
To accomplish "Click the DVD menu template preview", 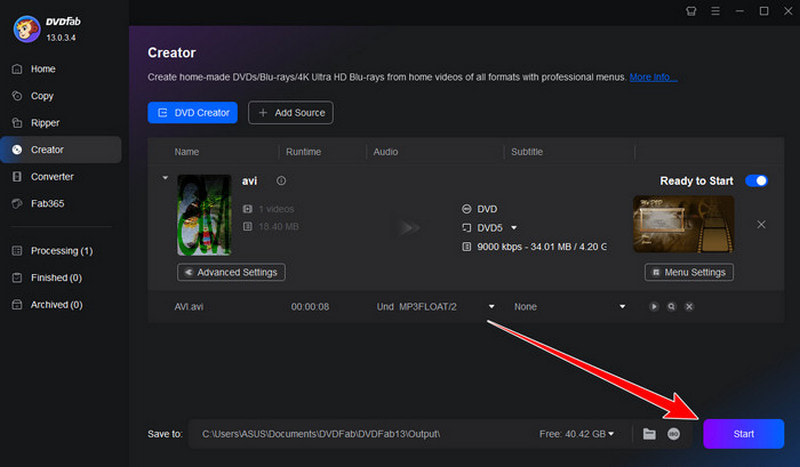I will coord(684,224).
